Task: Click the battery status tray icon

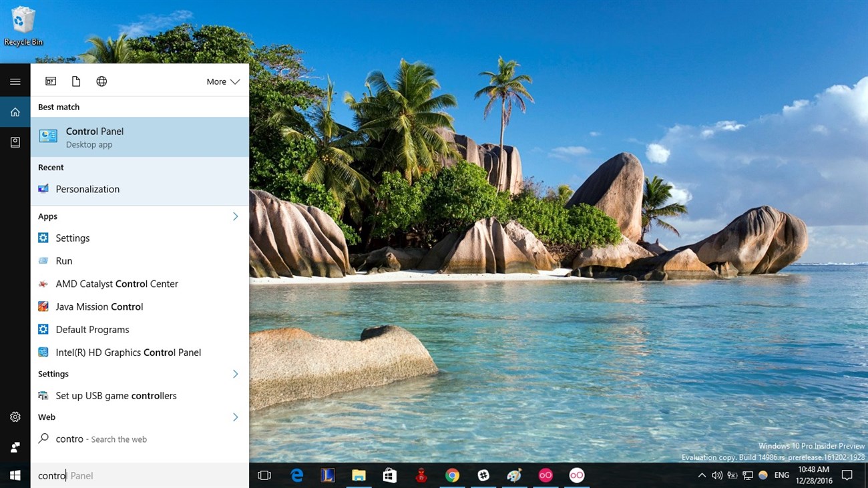Action: tap(732, 475)
